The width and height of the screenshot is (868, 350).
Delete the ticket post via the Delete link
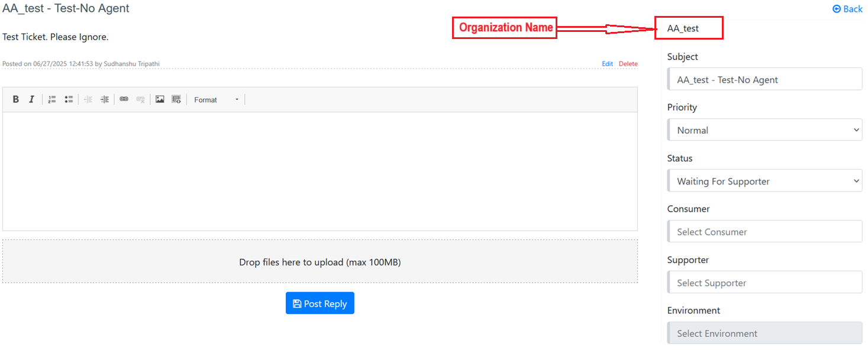(x=628, y=64)
